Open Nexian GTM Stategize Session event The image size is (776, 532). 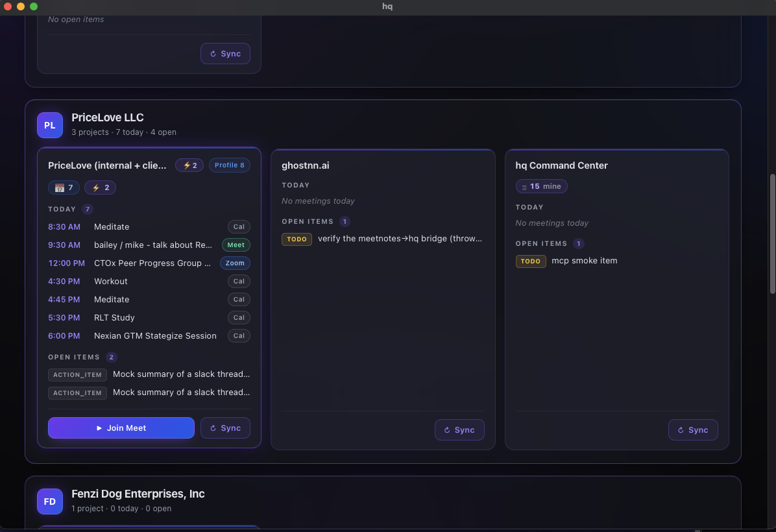point(149,335)
